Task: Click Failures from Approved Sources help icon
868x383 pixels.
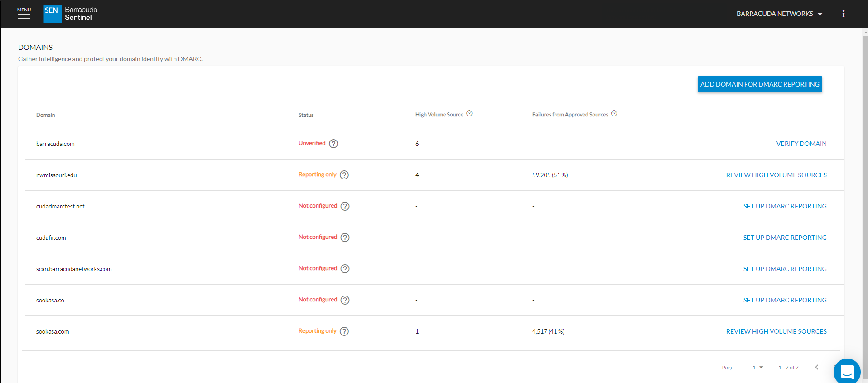Action: pyautogui.click(x=614, y=114)
